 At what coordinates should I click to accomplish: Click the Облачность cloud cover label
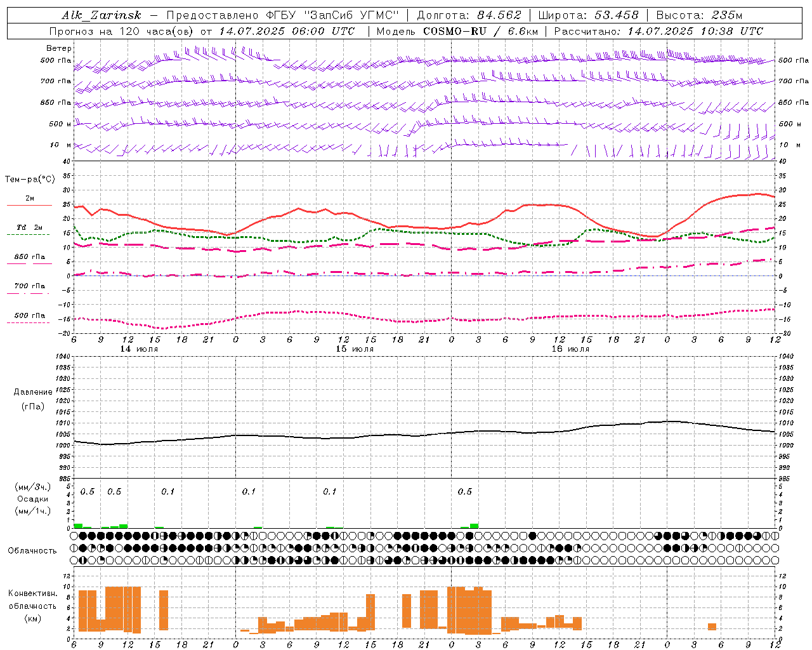click(x=32, y=551)
